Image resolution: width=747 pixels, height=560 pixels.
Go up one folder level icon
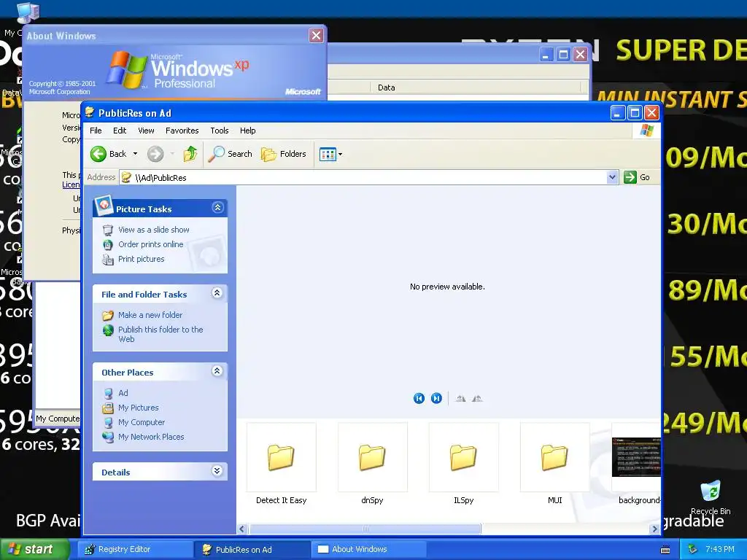(190, 154)
